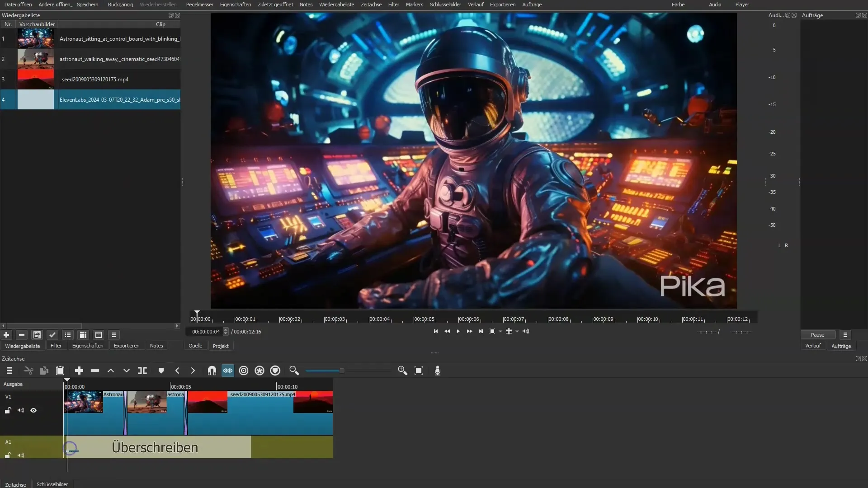The height and width of the screenshot is (488, 868).
Task: Click the player fast forward button
Action: click(470, 331)
